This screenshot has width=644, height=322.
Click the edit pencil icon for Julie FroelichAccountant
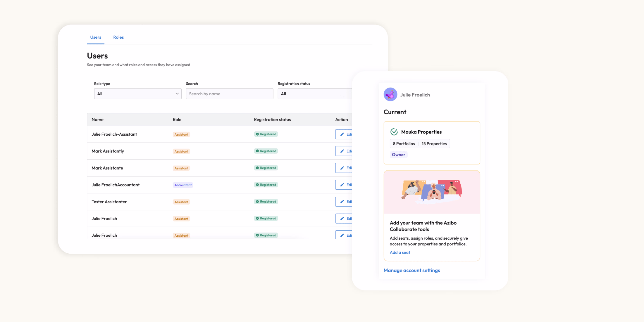pos(343,185)
